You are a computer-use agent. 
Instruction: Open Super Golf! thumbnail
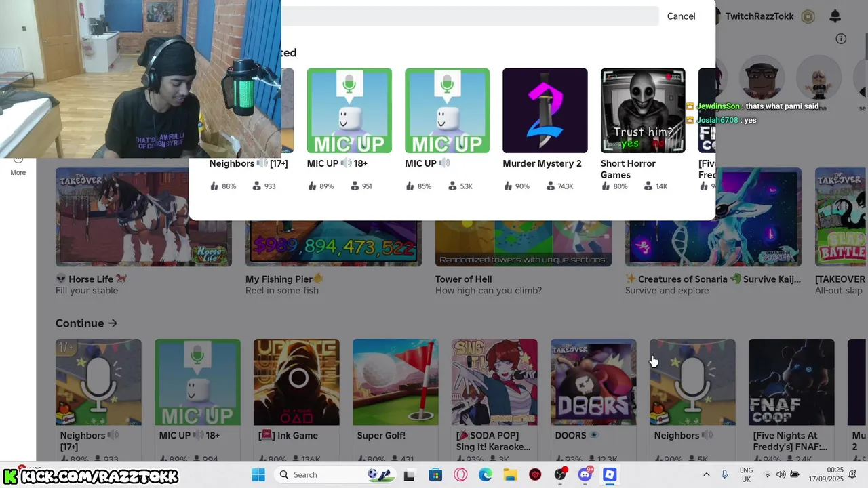(x=395, y=382)
